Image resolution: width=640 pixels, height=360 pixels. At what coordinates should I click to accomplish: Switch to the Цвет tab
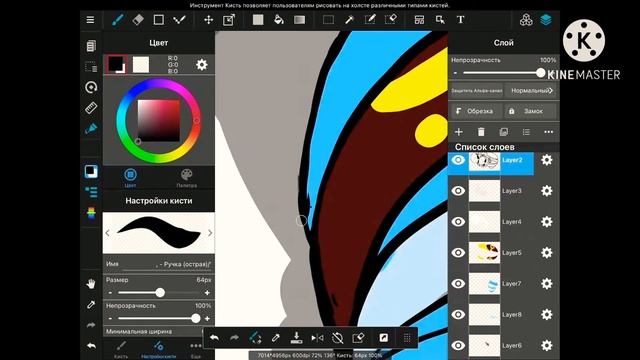click(x=130, y=178)
